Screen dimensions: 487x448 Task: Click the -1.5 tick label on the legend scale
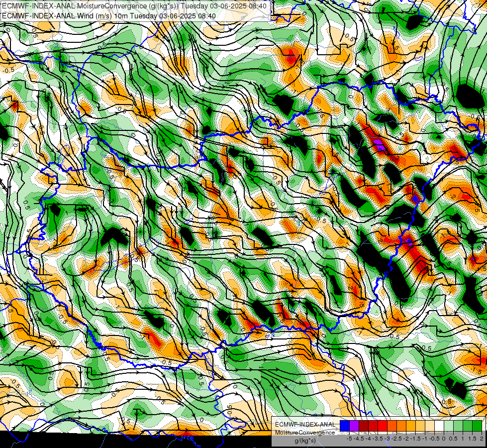coord(415,439)
